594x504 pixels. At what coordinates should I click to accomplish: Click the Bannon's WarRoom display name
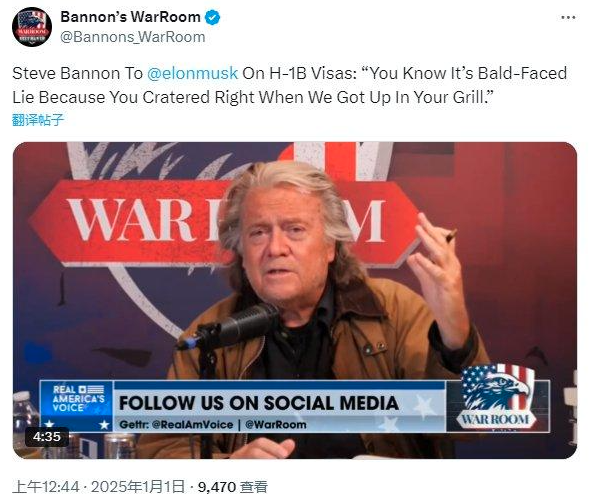[x=130, y=17]
